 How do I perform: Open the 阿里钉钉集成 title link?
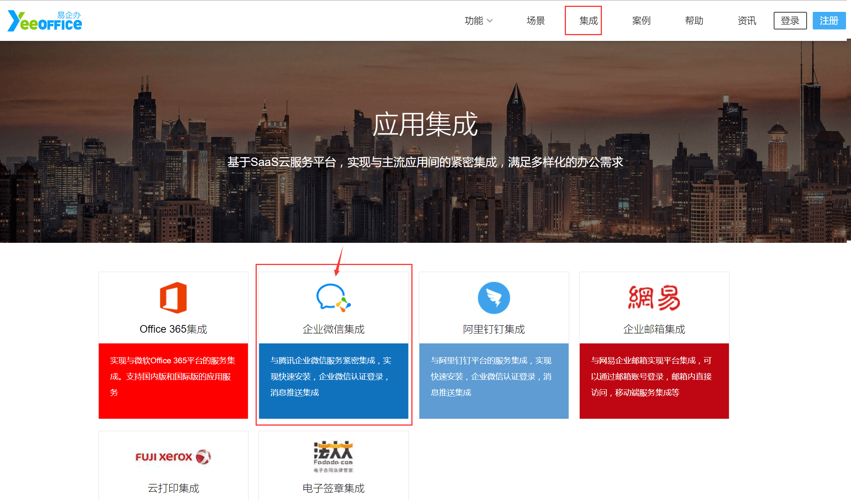(494, 329)
